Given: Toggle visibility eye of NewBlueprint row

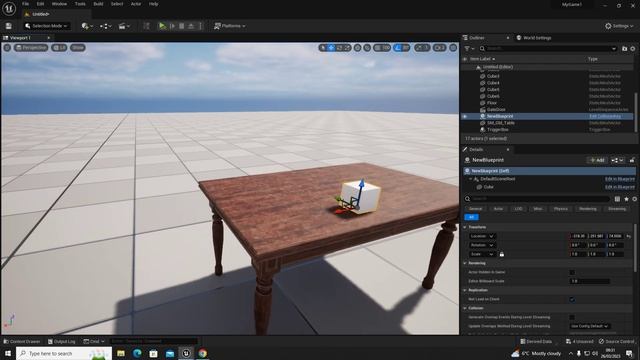Looking at the screenshot, I should tap(464, 116).
